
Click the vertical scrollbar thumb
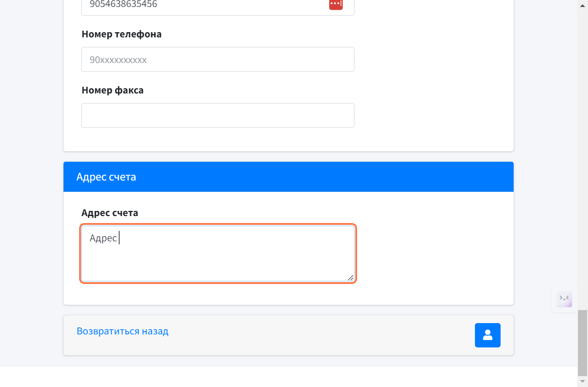[582, 343]
